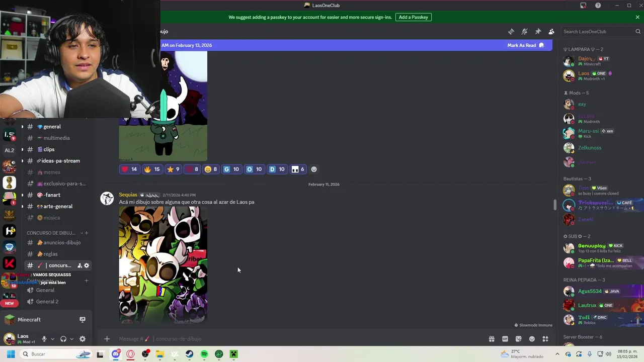Image resolution: width=644 pixels, height=362 pixels.
Task: Click the Windows Start button
Action: (x=11, y=354)
